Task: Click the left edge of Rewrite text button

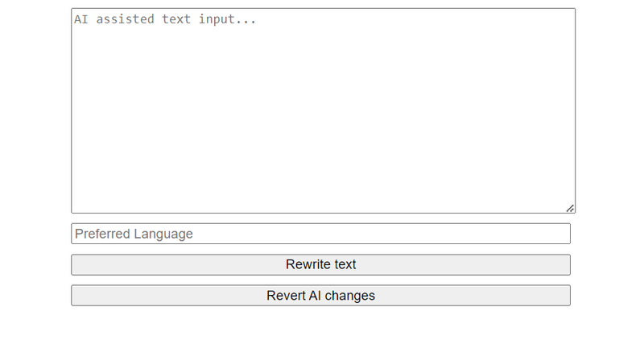Action: point(80,264)
